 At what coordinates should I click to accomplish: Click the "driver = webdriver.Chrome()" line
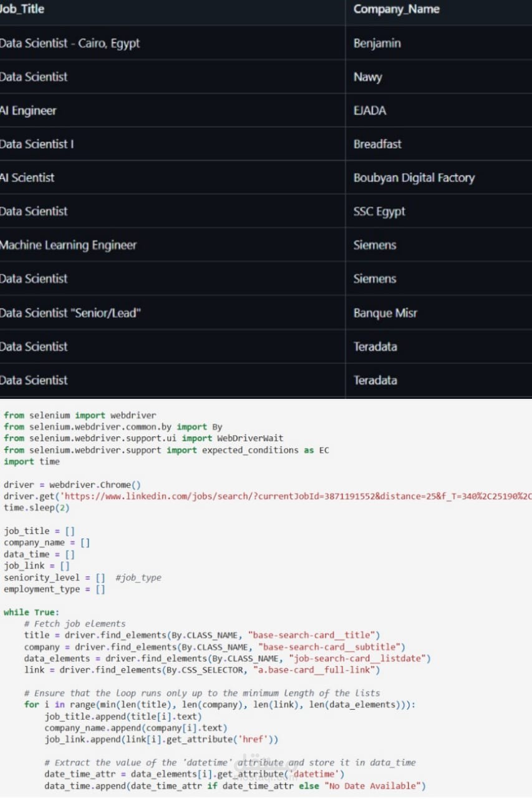pos(72,484)
